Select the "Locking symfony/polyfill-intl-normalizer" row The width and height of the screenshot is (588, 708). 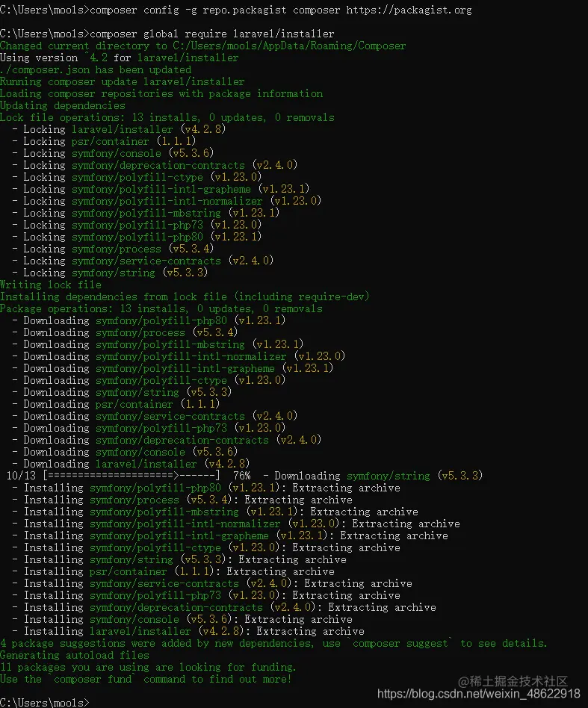(x=167, y=201)
